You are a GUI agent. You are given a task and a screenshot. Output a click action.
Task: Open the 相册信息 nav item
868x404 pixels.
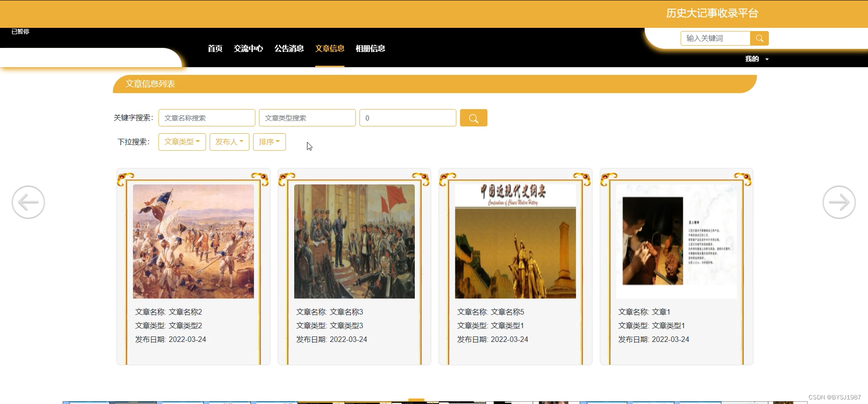370,48
